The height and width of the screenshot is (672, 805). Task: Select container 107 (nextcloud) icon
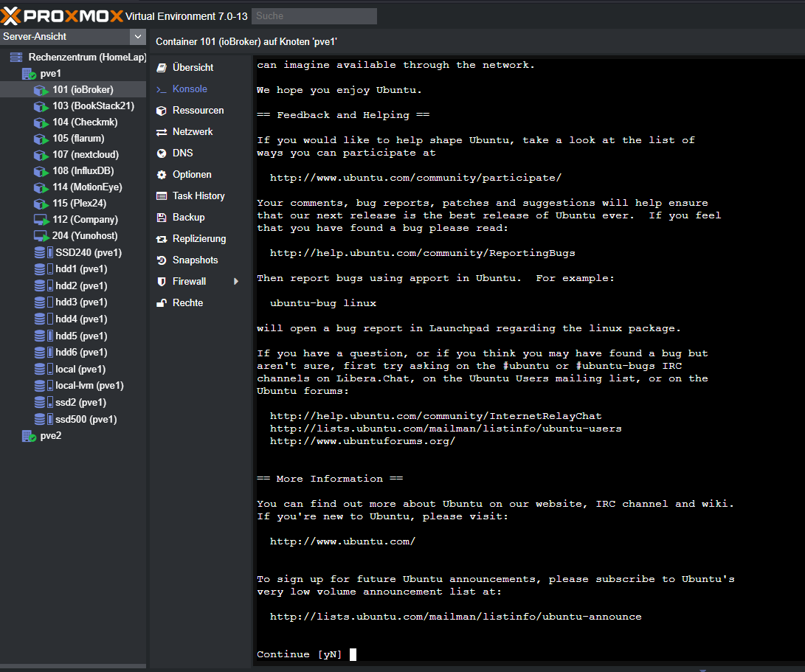41,155
